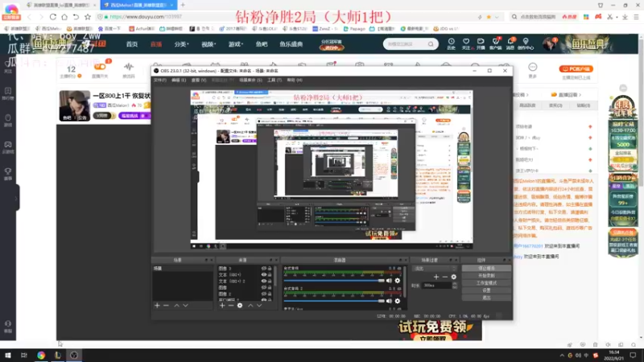Mute second mixer audio track speaker
Image resolution: width=644 pixels, height=362 pixels.
[x=389, y=301]
